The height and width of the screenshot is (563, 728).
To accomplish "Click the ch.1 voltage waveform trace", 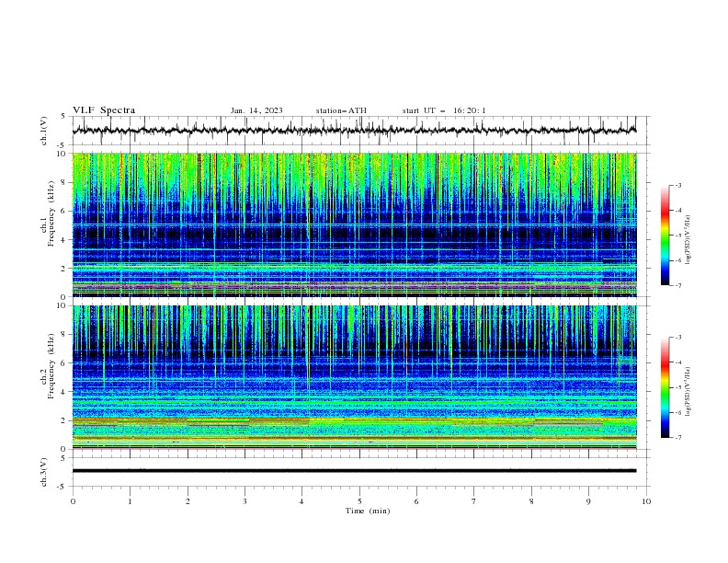I will [x=354, y=131].
